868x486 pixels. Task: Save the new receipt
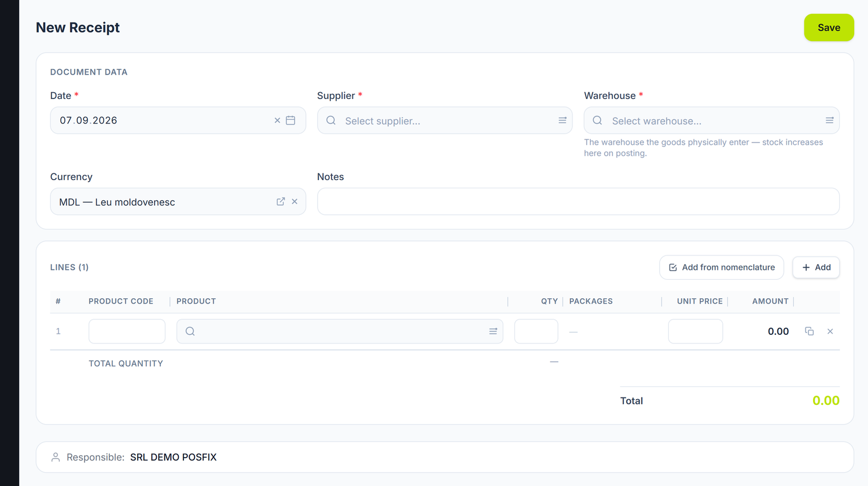(829, 28)
